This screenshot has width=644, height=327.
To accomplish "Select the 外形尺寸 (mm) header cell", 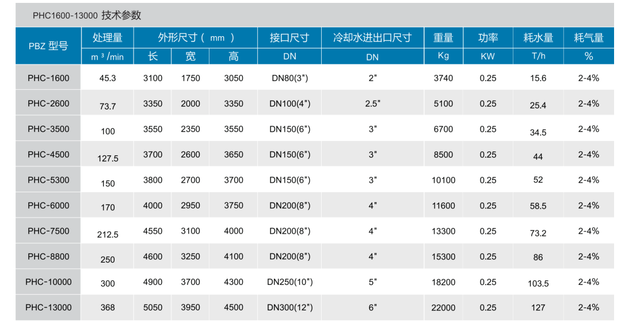I will click(196, 37).
